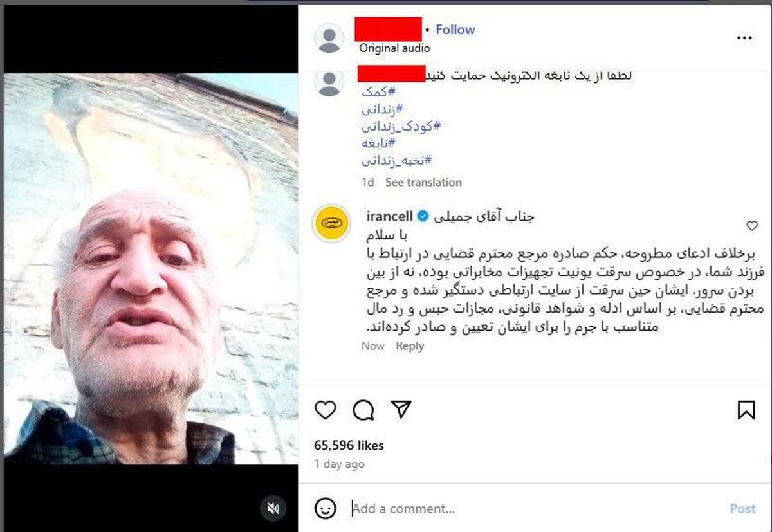This screenshot has height=532, width=772.
Task: Share post via paper plane icon
Action: 401,410
